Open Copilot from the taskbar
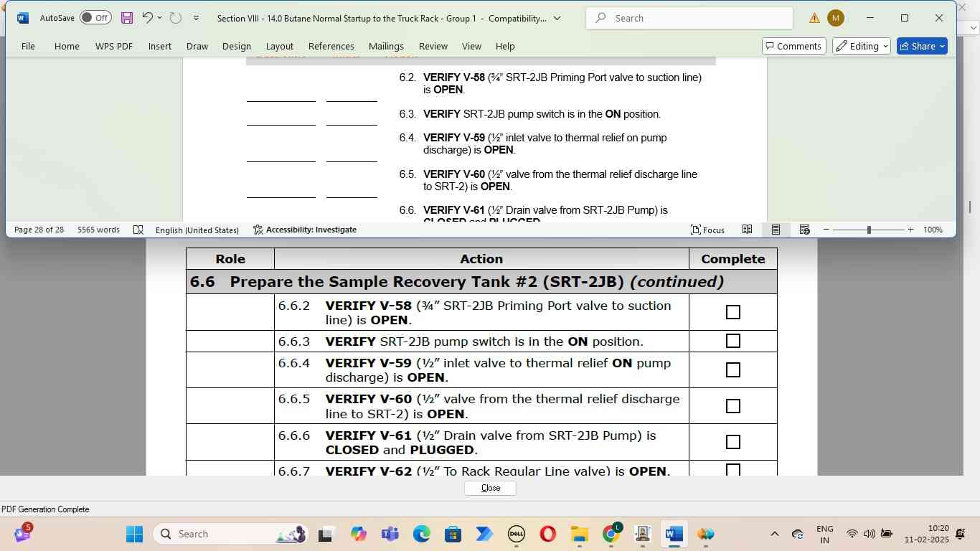The width and height of the screenshot is (980, 551). (358, 534)
